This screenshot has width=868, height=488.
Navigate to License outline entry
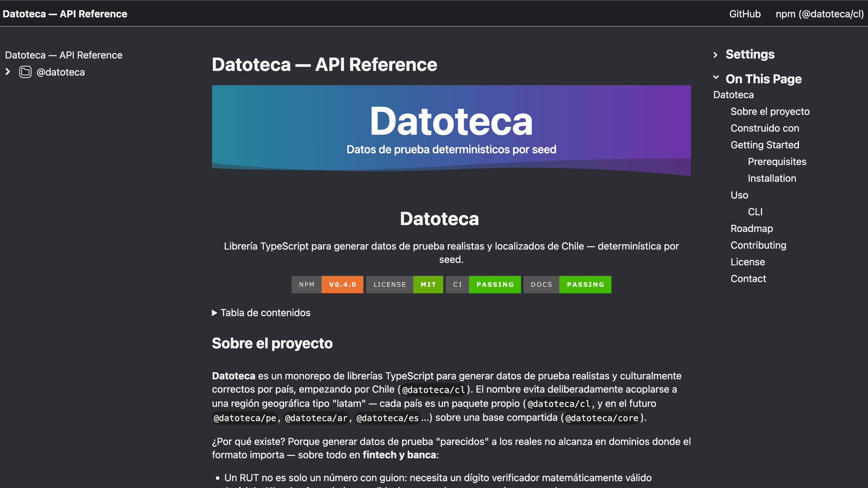coord(748,262)
